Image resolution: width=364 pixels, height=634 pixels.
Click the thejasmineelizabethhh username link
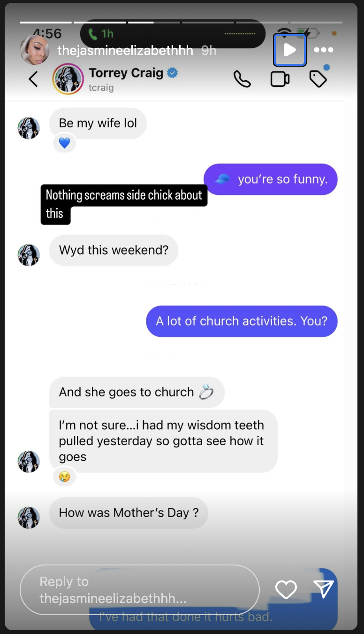125,50
